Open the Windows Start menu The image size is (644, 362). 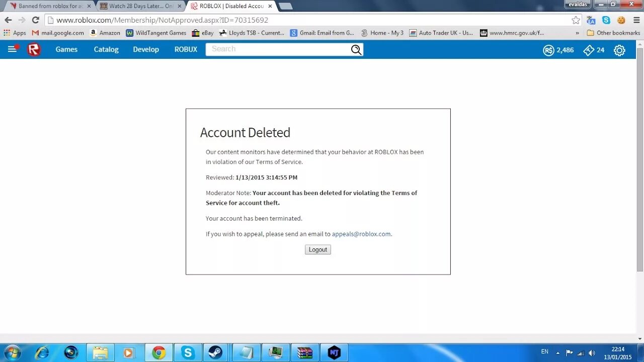coord(12,353)
